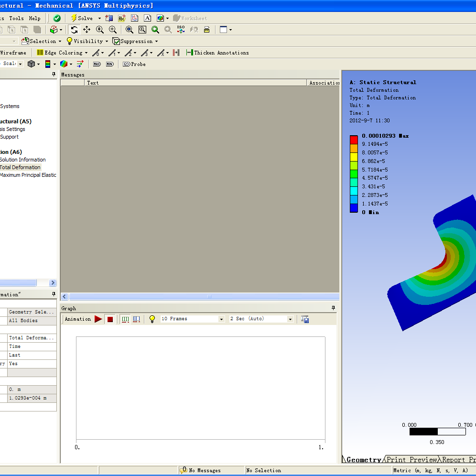
Task: Click the light bulb toggle in Graph toolbar
Action: [151, 319]
